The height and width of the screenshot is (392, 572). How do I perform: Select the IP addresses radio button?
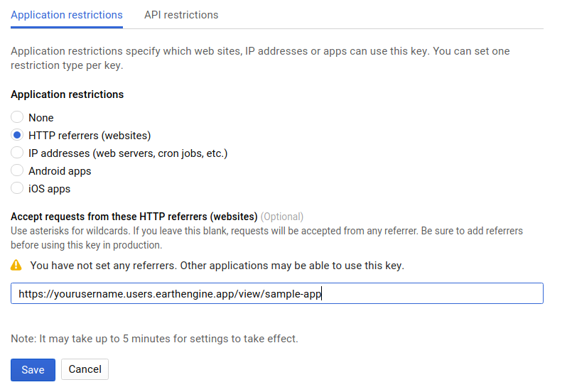[x=17, y=153]
